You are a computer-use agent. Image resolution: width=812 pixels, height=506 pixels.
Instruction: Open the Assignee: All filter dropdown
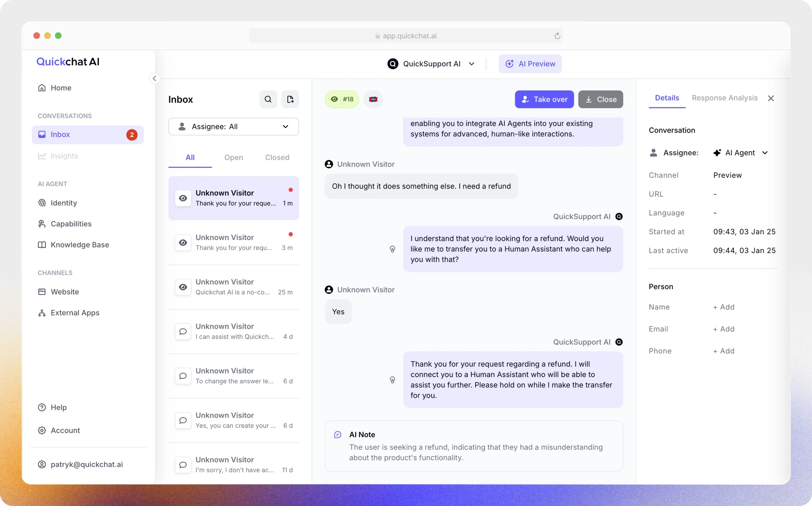234,127
